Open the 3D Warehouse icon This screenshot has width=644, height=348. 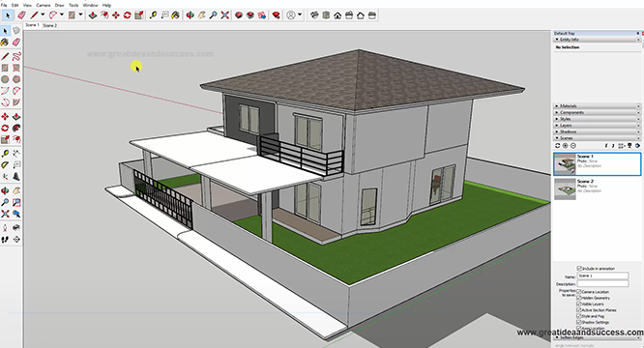239,15
